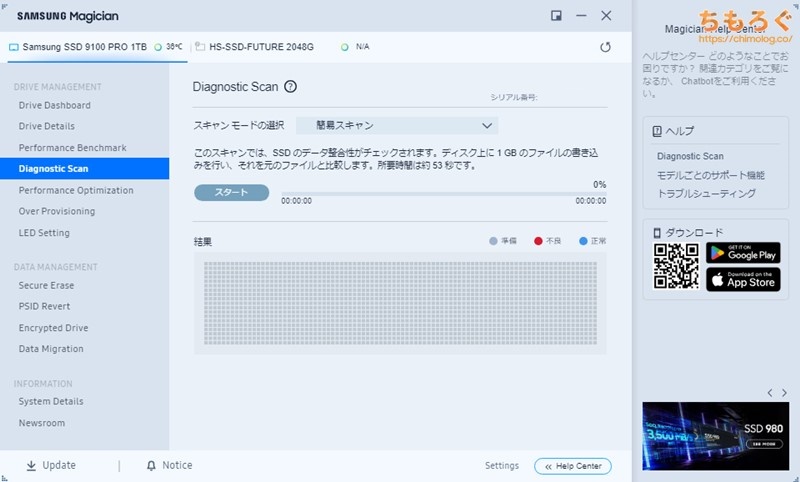Minimize the Magician window
This screenshot has height=482, width=800.
pos(581,16)
